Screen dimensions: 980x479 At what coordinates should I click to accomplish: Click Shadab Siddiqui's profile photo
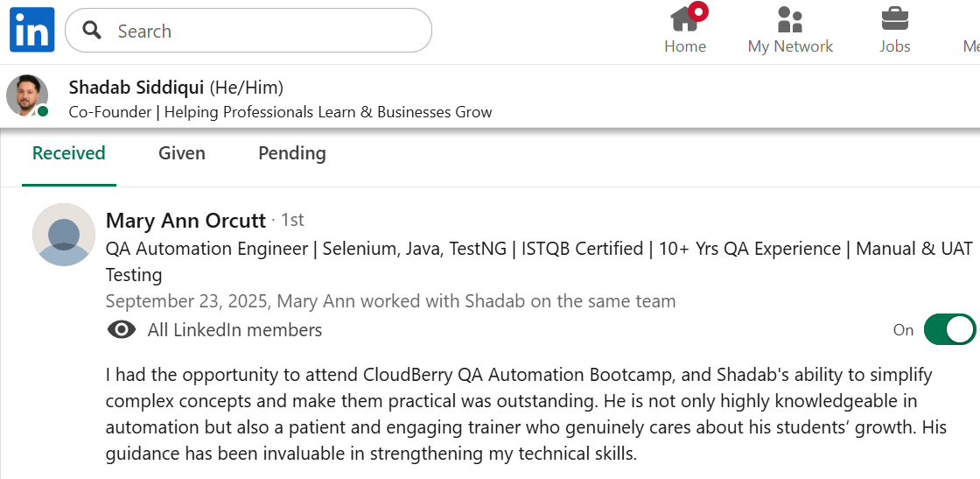[x=27, y=95]
